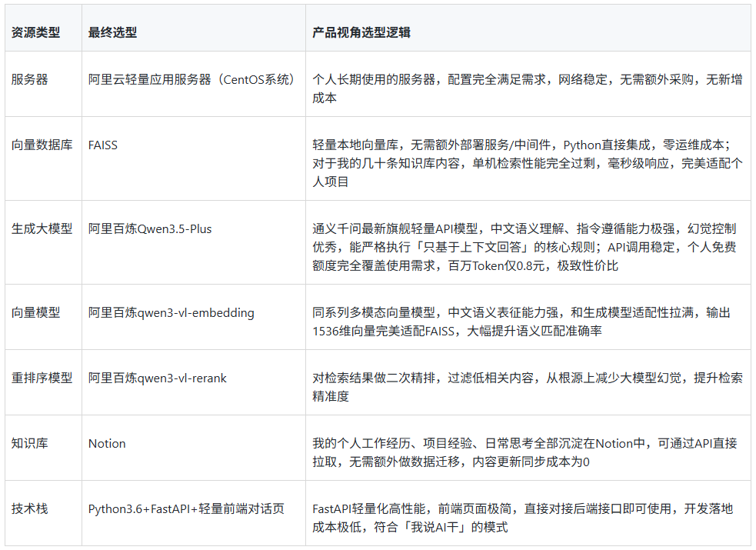
Task: Select the 向量模型 row label
Action: point(35,313)
